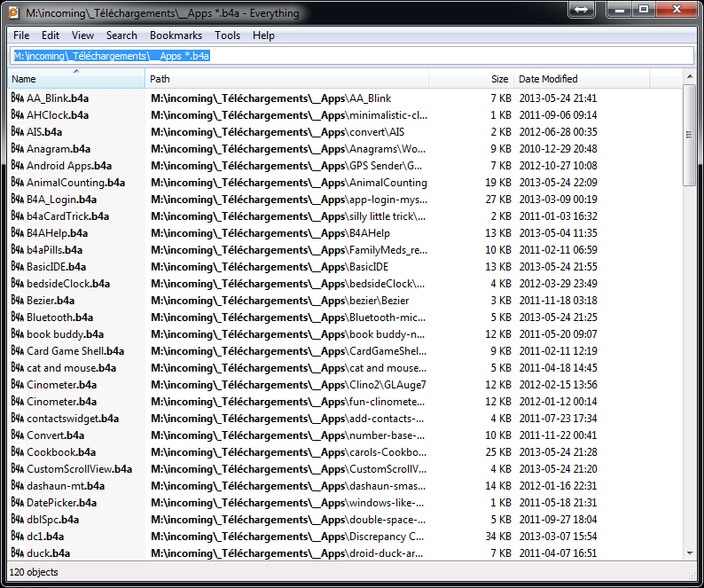Click the B4A icon of B4A_Login.b4a

[18, 199]
